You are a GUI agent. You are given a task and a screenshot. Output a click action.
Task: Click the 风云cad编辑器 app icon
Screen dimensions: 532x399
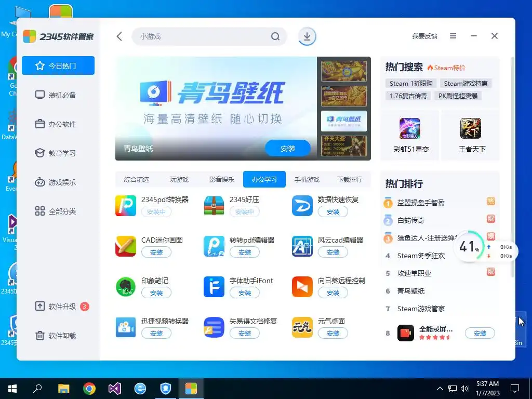click(302, 246)
